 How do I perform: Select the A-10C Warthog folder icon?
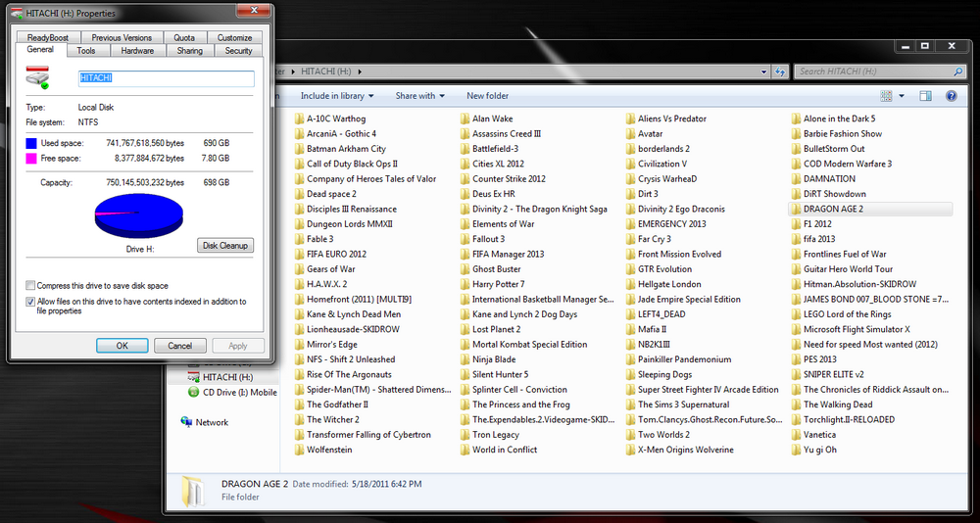tap(299, 119)
